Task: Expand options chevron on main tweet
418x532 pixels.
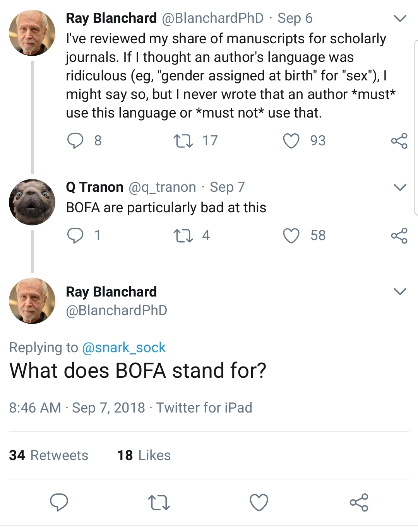Action: [399, 291]
